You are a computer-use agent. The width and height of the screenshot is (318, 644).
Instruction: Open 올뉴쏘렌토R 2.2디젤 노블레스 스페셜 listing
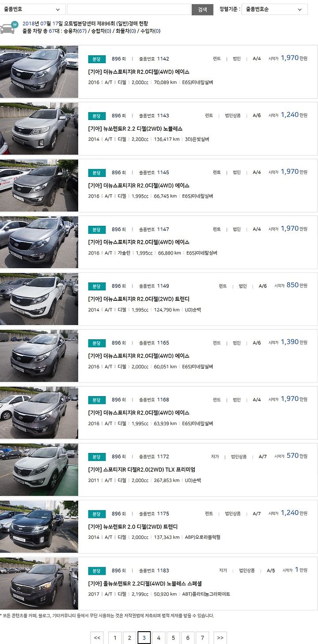click(x=145, y=583)
